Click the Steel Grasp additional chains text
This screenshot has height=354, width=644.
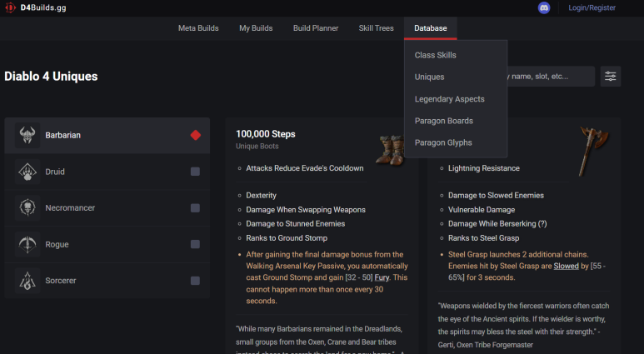point(527,266)
